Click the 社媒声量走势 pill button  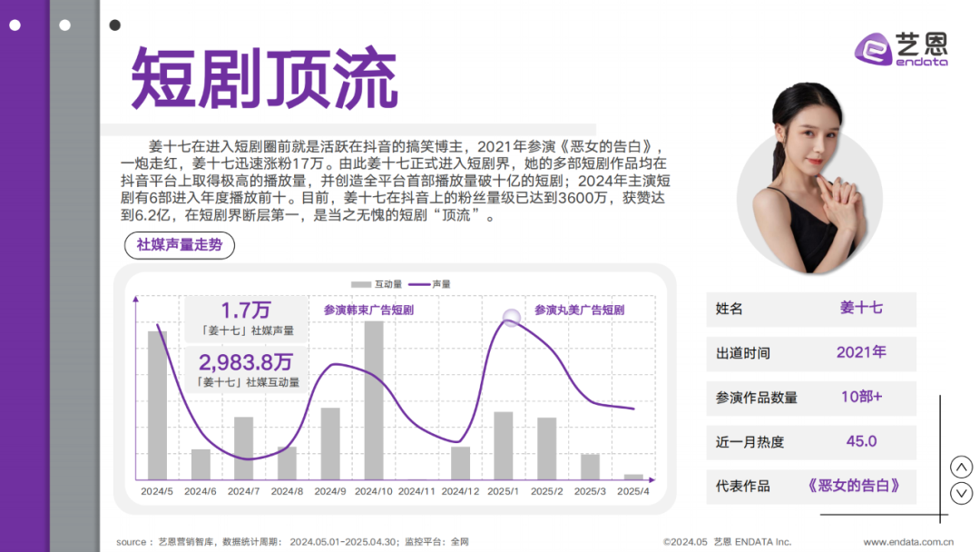tap(180, 245)
